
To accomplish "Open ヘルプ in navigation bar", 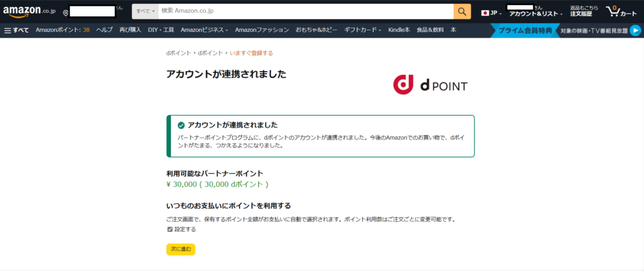I will [x=104, y=30].
